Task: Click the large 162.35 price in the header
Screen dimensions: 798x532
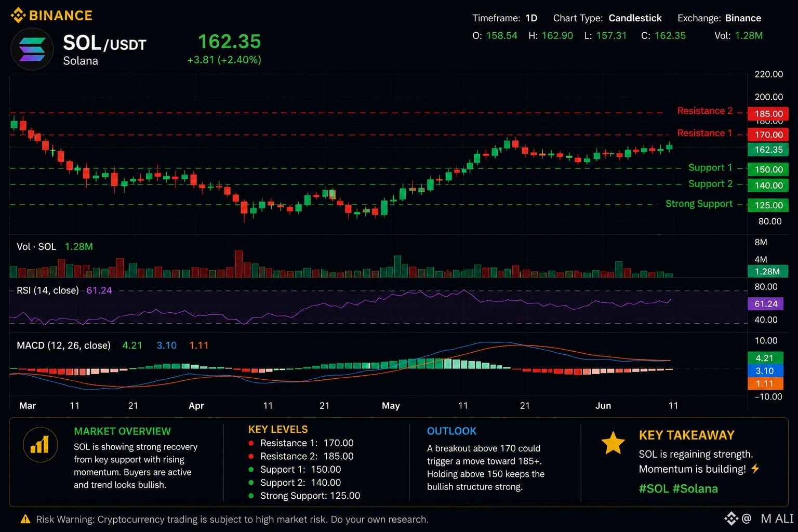Action: (x=230, y=42)
